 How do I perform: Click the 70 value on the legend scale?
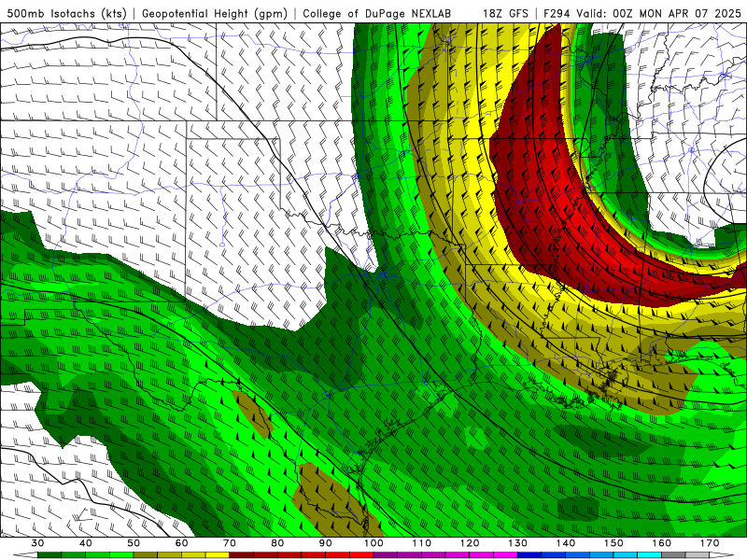point(230,543)
